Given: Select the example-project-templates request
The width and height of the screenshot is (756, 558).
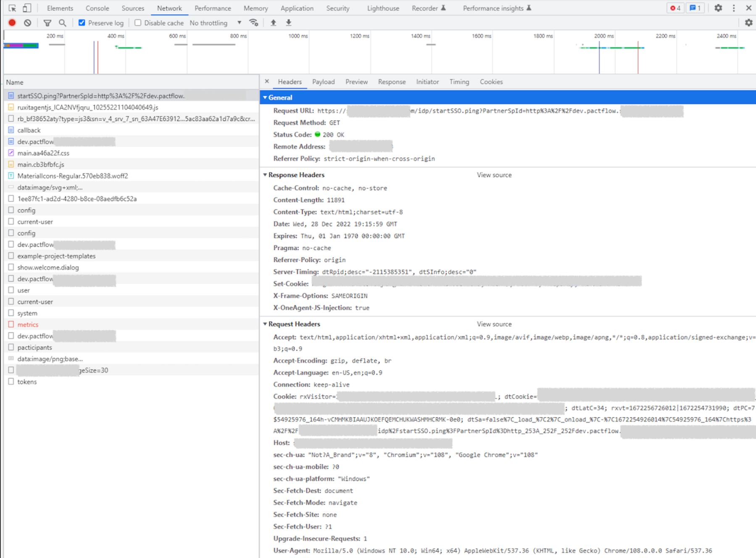Looking at the screenshot, I should pyautogui.click(x=132, y=256).
